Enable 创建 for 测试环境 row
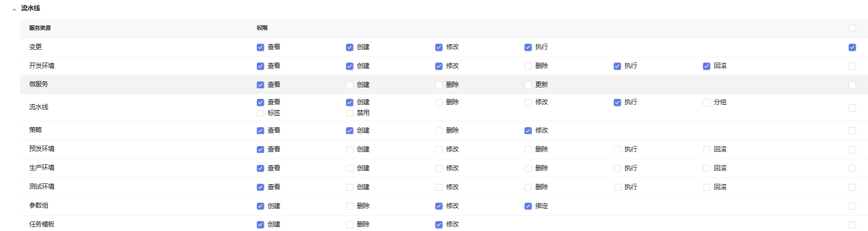Viewport: 868px width, 231px height. [349, 187]
